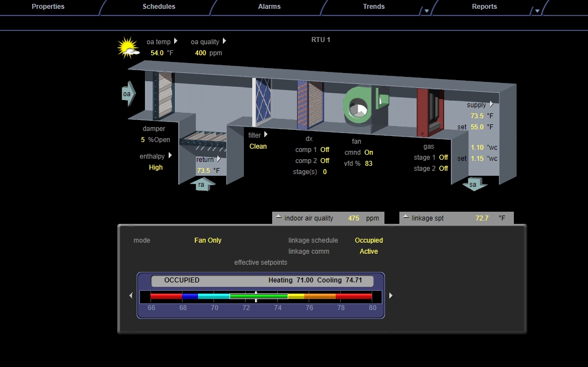Image resolution: width=588 pixels, height=367 pixels.
Task: Click the return air damper louvers
Action: tap(203, 141)
